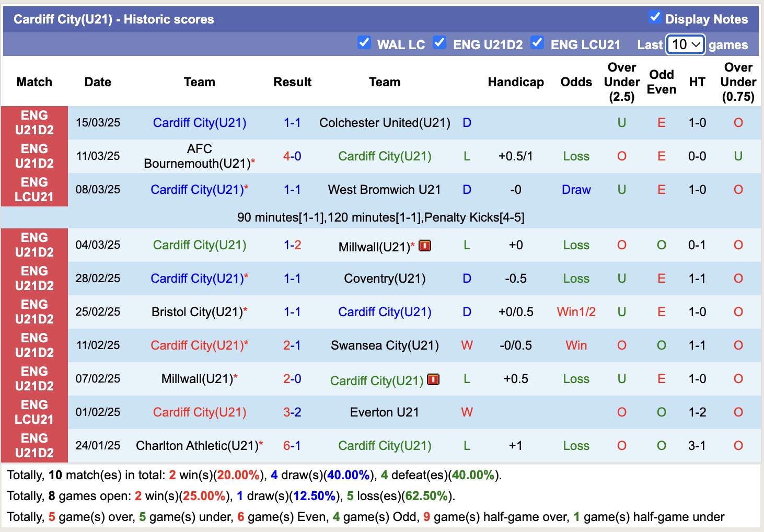764x532 pixels.
Task: Click the Everton U21 team name
Action: pyautogui.click(x=385, y=412)
